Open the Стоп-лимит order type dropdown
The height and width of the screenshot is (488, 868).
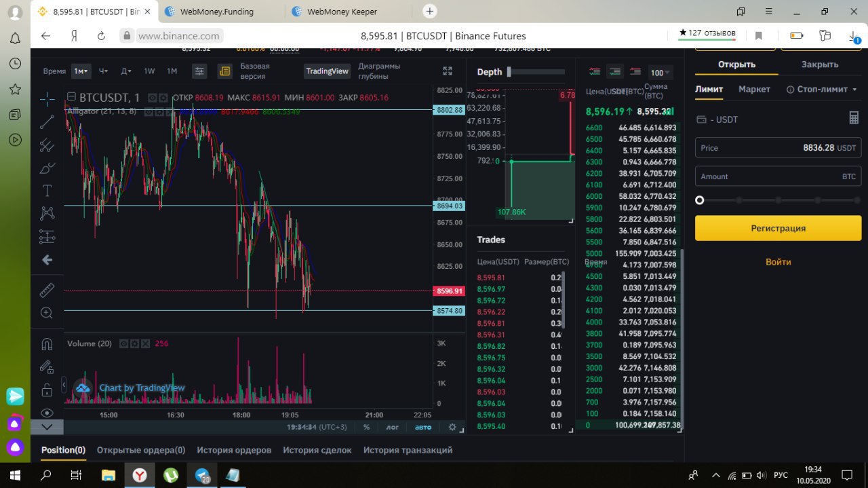(821, 90)
